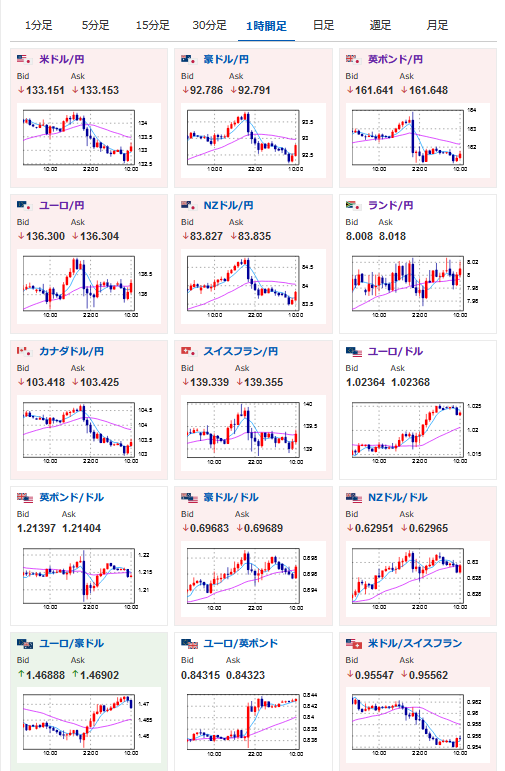
Task: Click the Australia/Japan flag icon beside 豪ドル/円
Action: point(189,59)
